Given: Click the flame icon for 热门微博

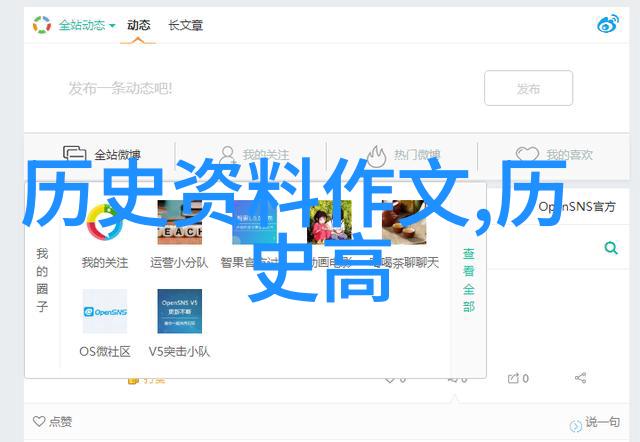Looking at the screenshot, I should 376,155.
